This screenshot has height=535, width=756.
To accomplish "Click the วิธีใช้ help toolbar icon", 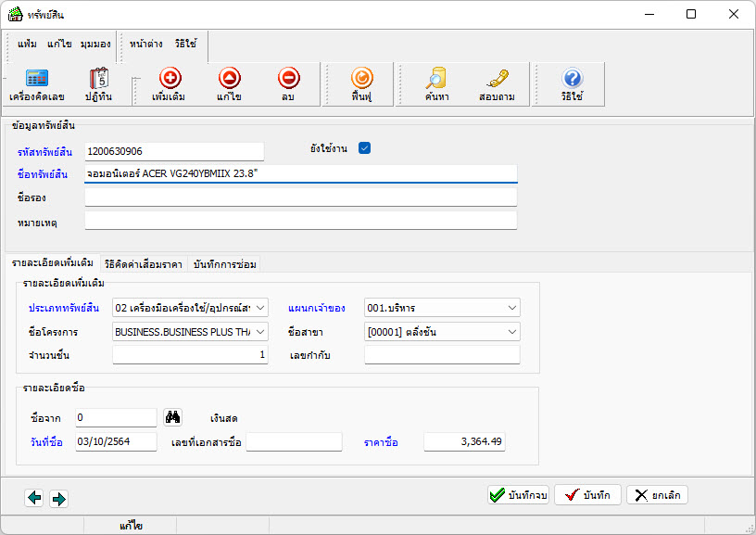I will tap(572, 84).
